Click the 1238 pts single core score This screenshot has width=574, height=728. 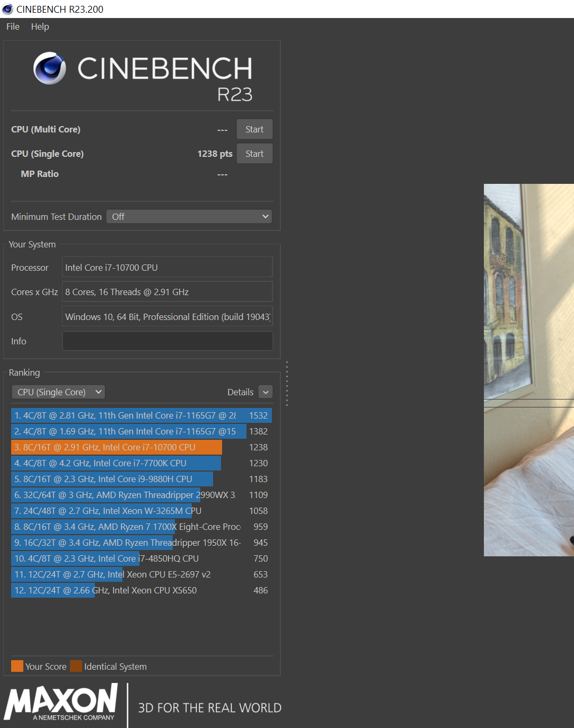215,154
